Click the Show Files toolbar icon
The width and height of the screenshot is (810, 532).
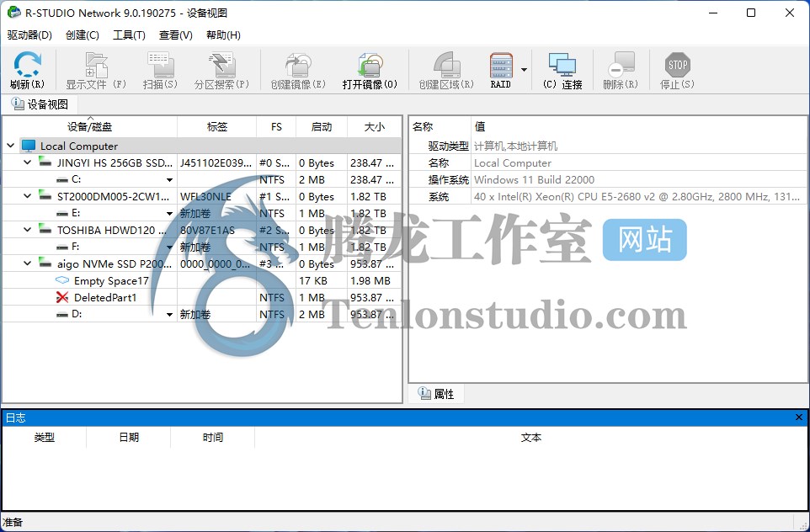[96, 70]
